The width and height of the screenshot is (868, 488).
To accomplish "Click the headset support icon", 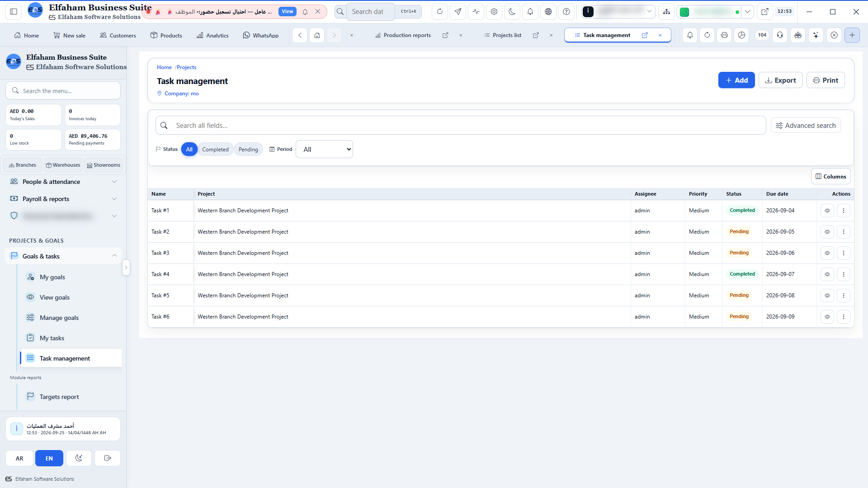I will [x=780, y=35].
